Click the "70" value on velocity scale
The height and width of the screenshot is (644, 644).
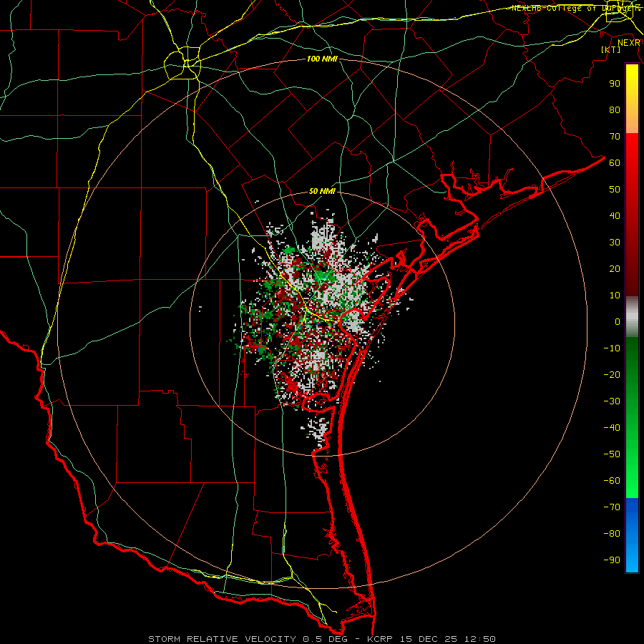pyautogui.click(x=615, y=137)
